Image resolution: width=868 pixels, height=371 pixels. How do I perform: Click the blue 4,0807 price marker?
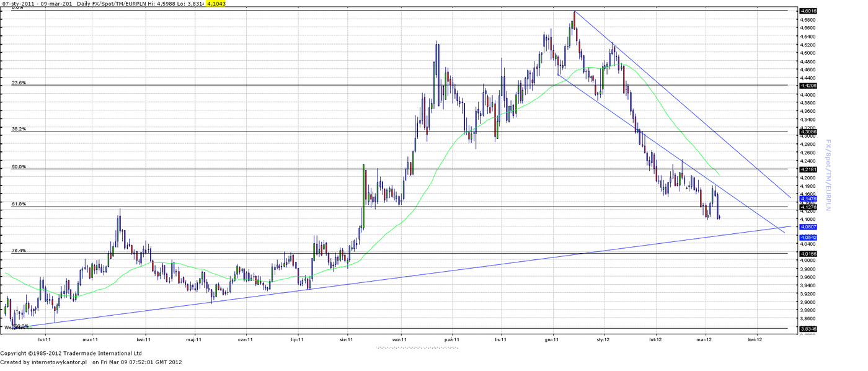point(808,227)
